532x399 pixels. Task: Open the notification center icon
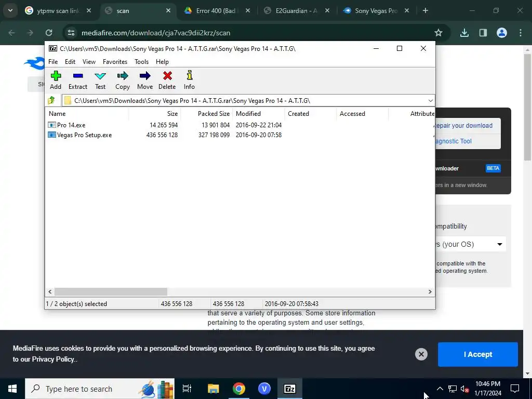(x=515, y=389)
